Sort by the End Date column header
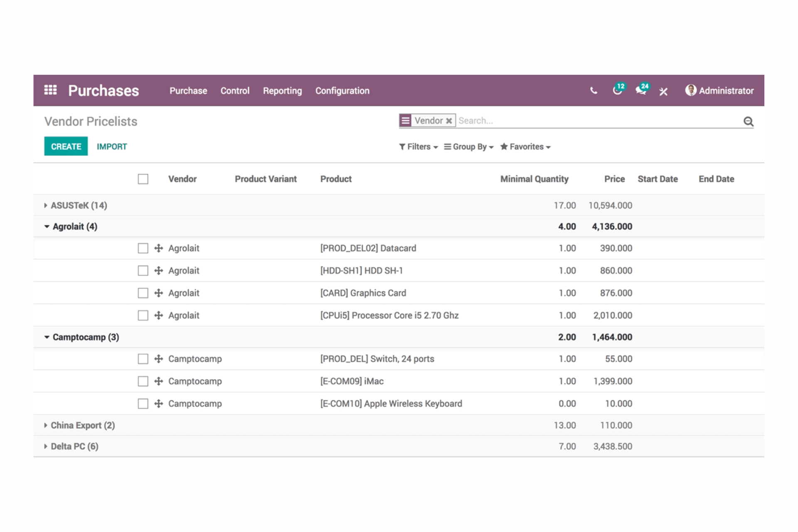 pos(716,179)
